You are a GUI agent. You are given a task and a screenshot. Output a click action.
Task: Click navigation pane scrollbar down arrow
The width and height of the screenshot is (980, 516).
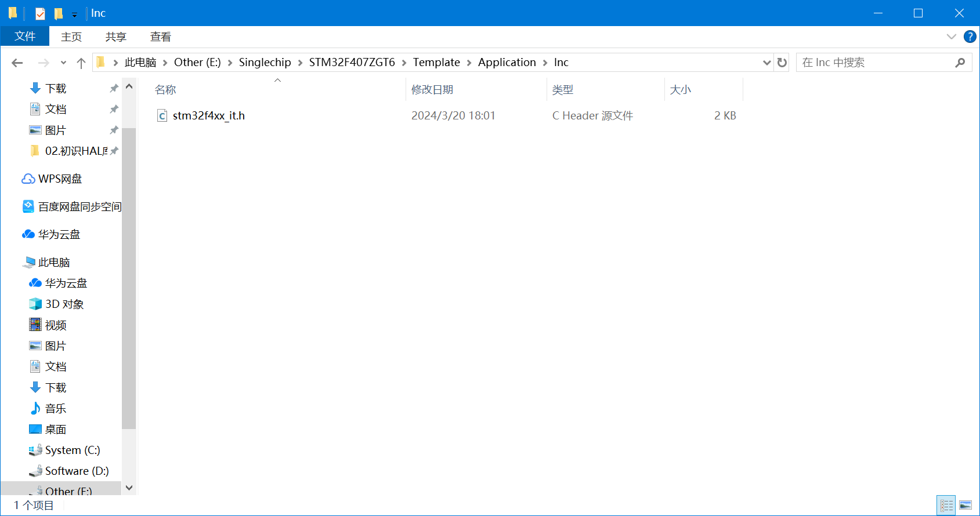click(129, 488)
